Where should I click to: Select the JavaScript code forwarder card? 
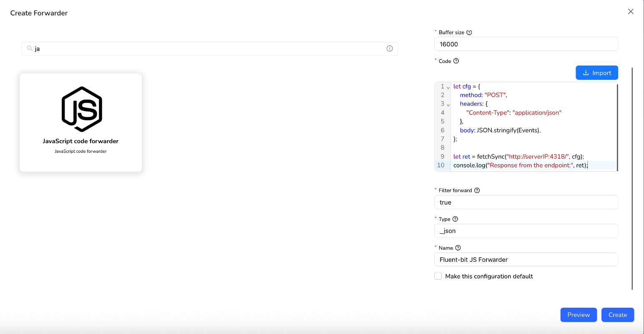pyautogui.click(x=81, y=122)
